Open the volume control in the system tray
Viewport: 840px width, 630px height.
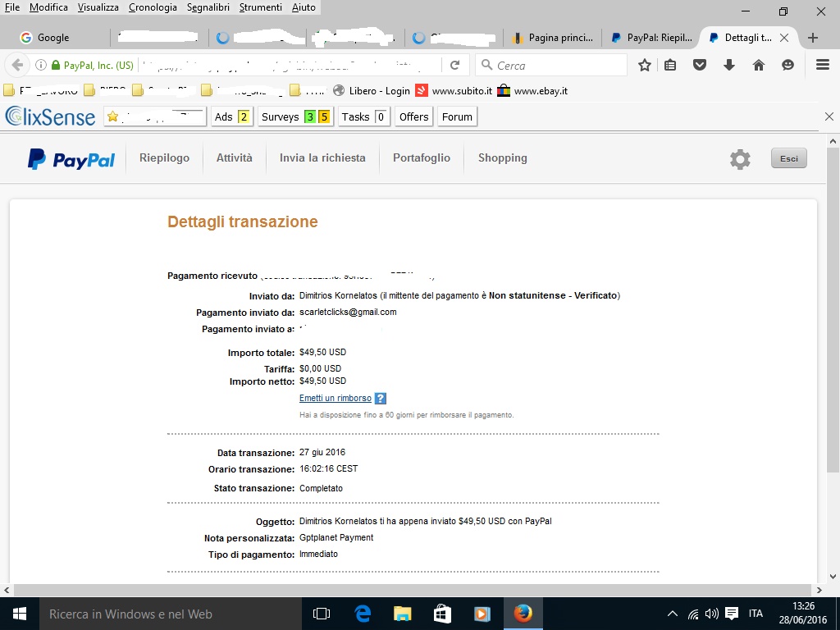(712, 614)
